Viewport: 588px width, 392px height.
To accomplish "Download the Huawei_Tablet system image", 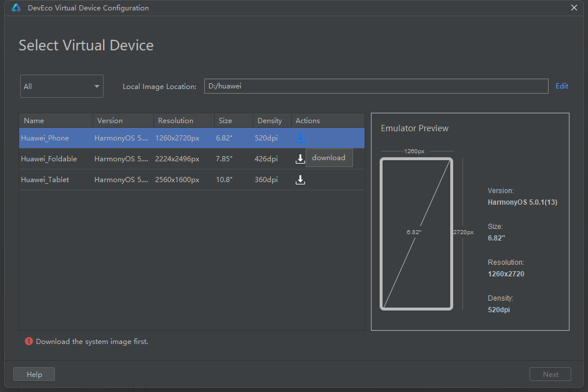I will coord(300,180).
